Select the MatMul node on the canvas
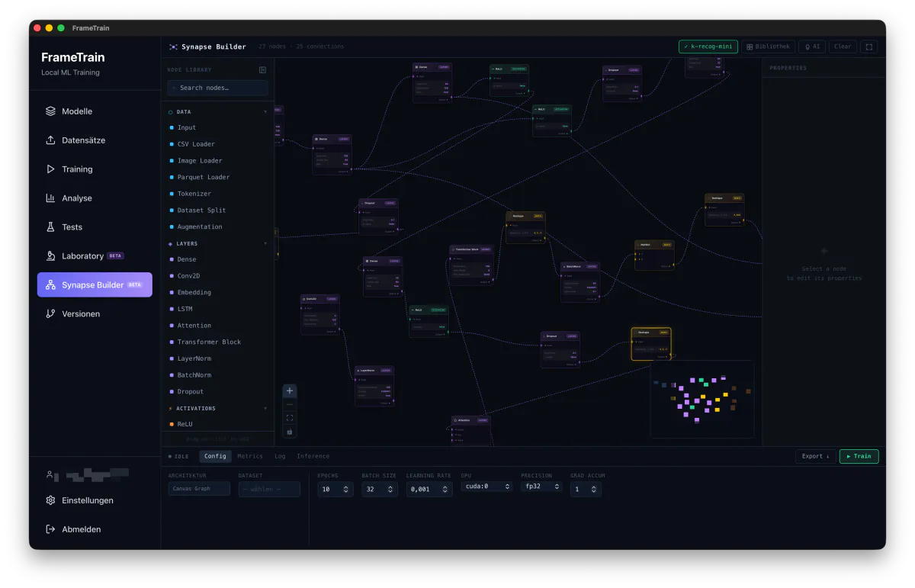The image size is (915, 588). 654,255
